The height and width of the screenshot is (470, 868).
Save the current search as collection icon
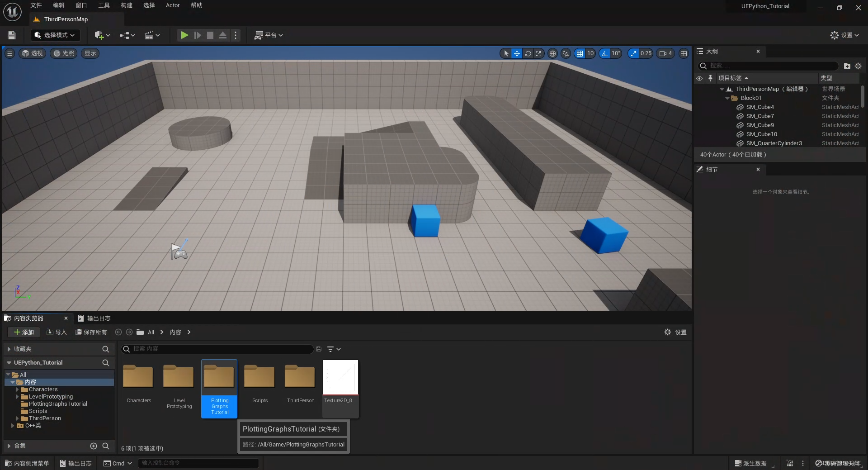[319, 349]
